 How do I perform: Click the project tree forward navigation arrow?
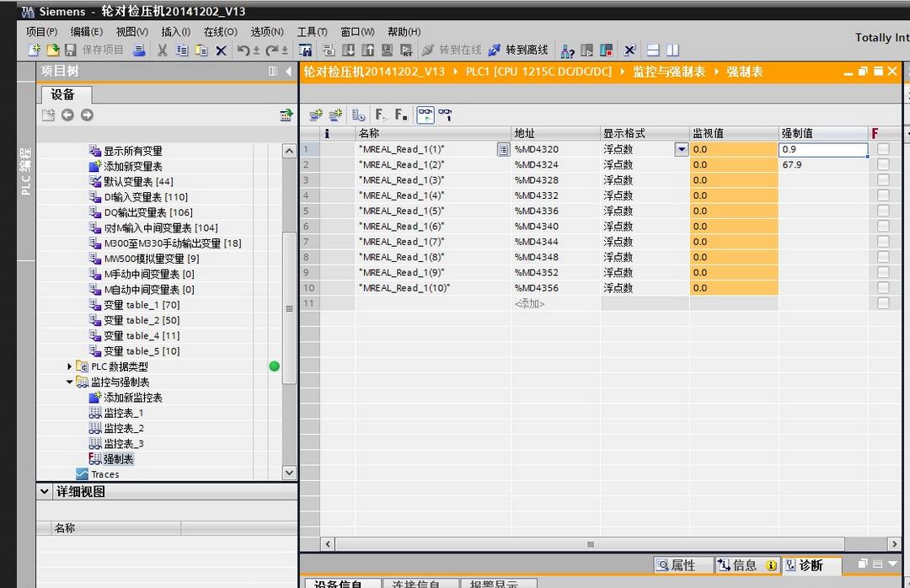(87, 115)
